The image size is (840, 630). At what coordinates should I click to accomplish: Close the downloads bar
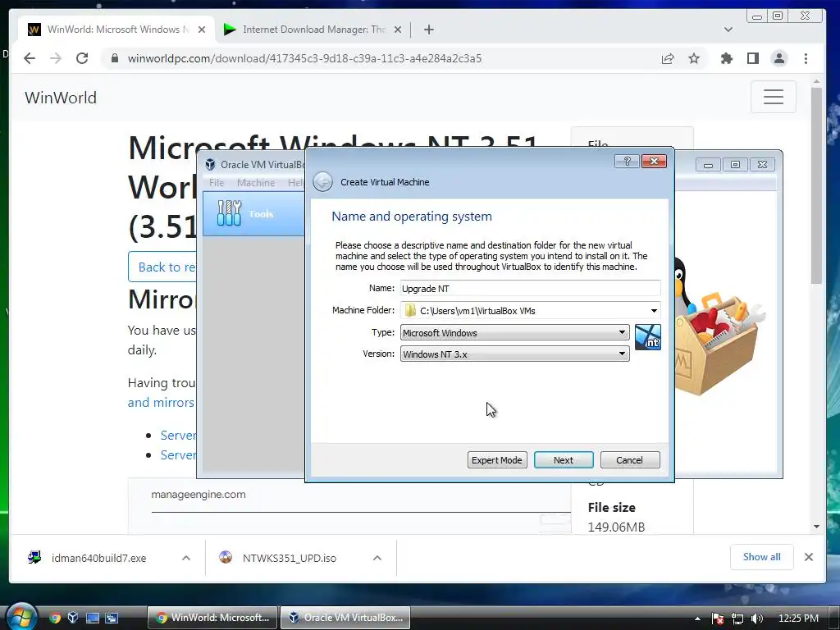pyautogui.click(x=808, y=557)
